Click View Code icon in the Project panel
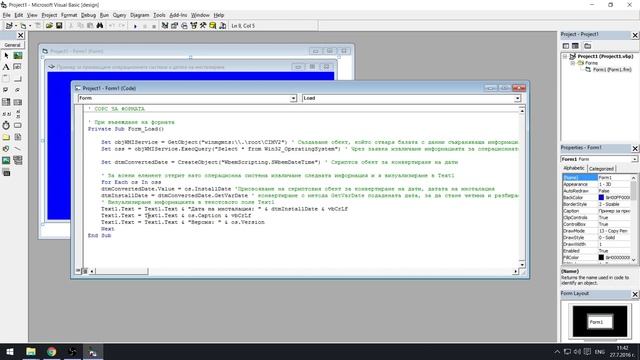This screenshot has height=360, width=640. 566,46
